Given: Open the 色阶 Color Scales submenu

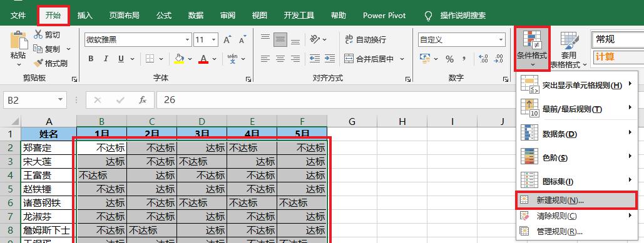Looking at the screenshot, I should coord(576,157).
